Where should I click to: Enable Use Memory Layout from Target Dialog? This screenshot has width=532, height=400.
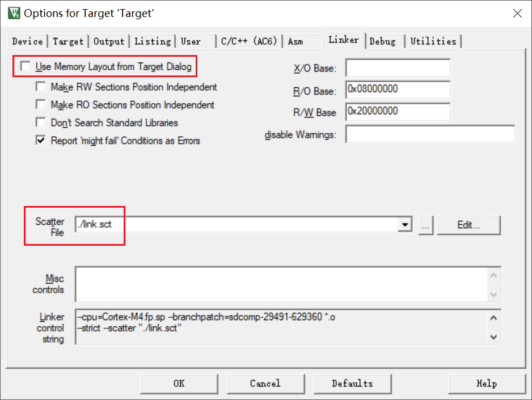(26, 66)
